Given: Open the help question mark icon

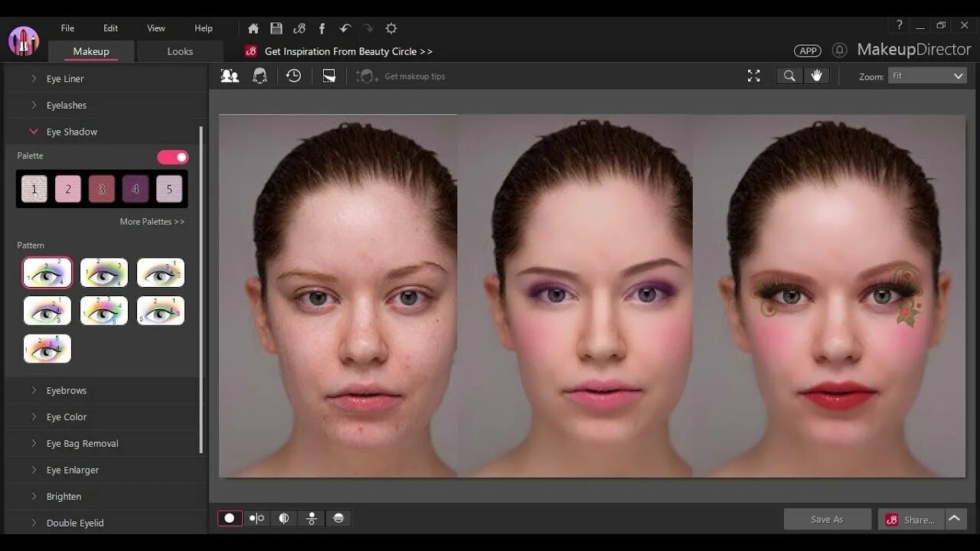Looking at the screenshot, I should click(x=900, y=25).
